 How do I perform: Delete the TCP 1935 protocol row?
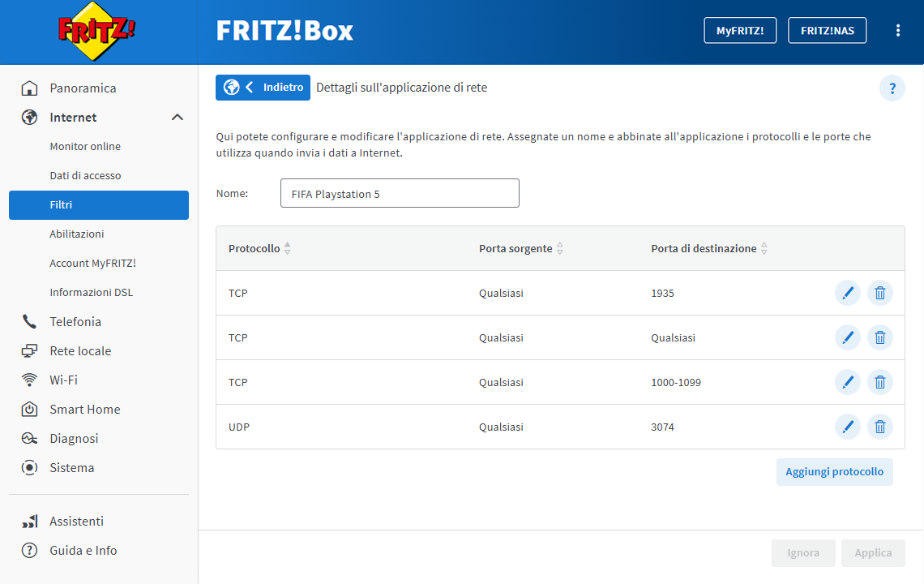879,293
